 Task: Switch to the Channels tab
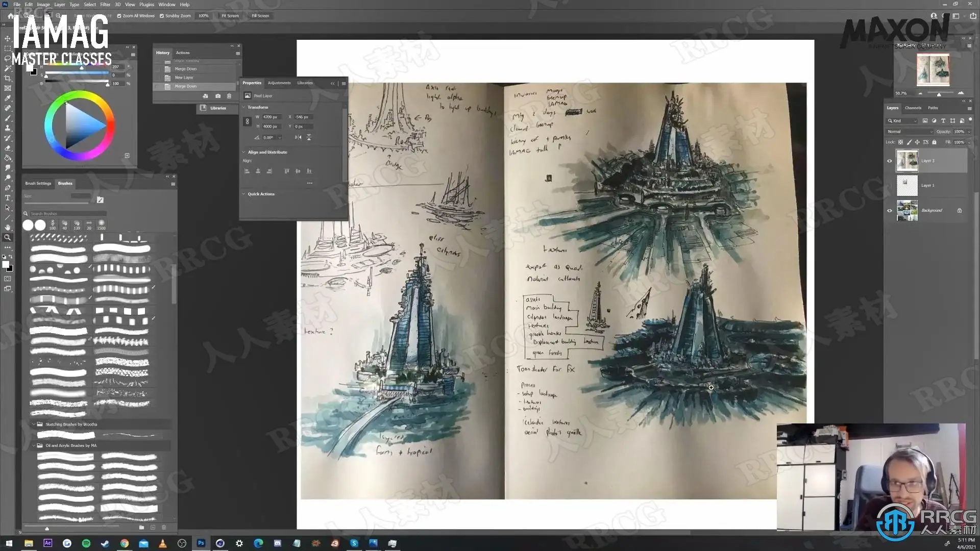pos(913,108)
